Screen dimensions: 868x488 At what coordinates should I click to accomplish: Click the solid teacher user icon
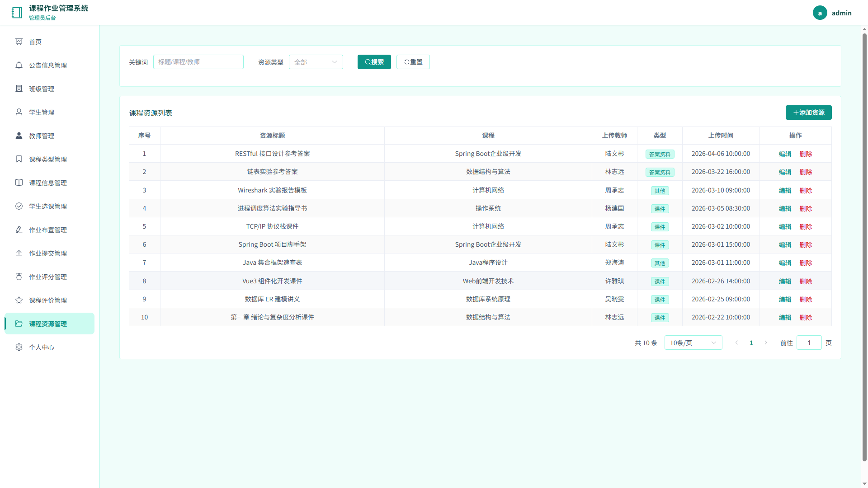point(19,136)
